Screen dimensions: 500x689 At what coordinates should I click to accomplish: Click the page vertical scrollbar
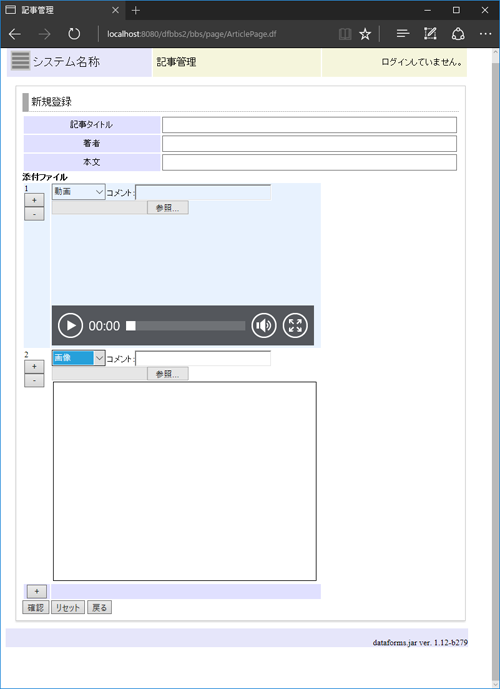click(x=496, y=368)
